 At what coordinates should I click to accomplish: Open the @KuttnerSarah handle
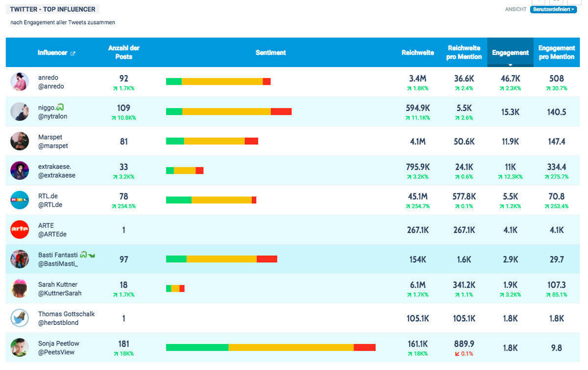coord(60,294)
